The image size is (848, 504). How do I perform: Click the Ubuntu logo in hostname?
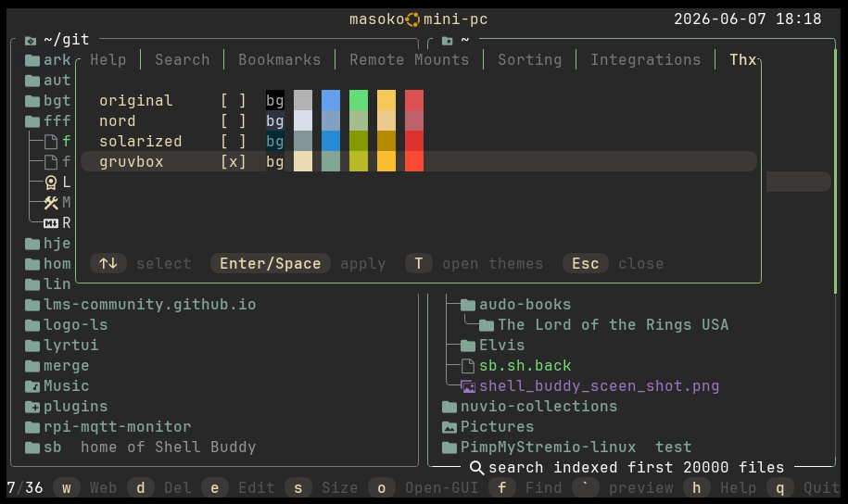pyautogui.click(x=412, y=20)
